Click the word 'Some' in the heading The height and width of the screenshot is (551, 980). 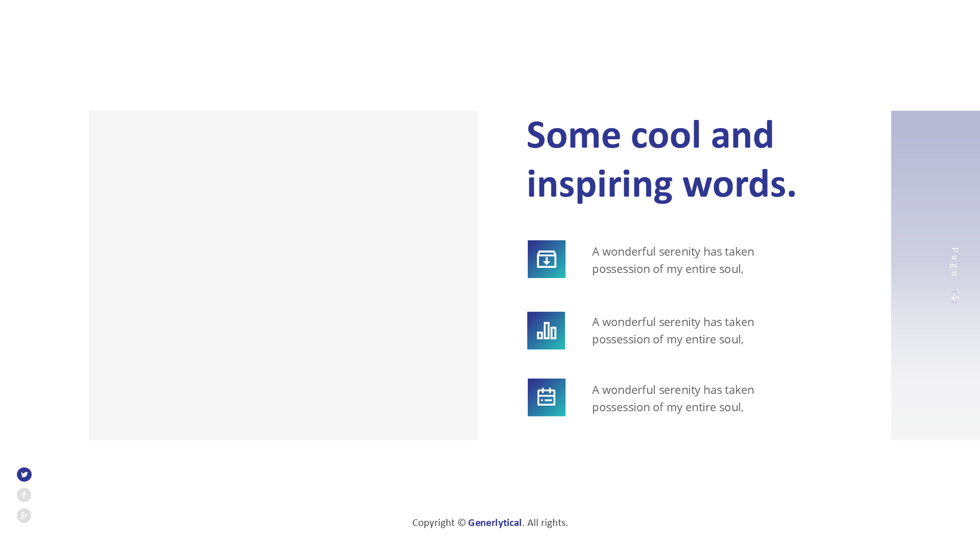pos(573,136)
